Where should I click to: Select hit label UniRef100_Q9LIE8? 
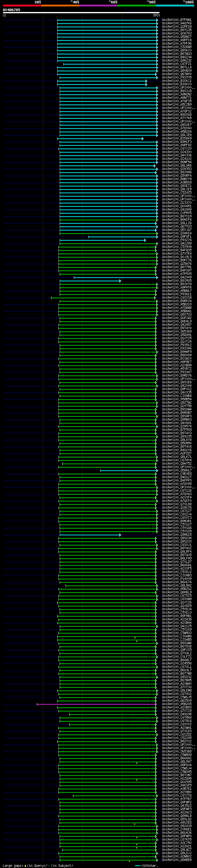176,135
